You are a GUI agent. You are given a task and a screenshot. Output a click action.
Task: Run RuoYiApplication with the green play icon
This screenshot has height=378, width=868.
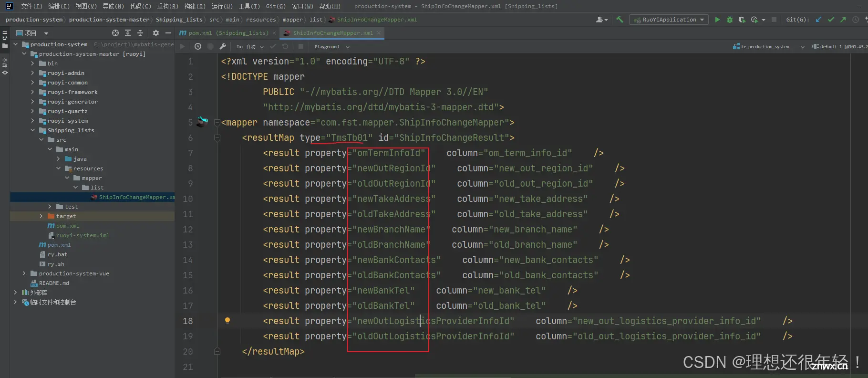point(717,20)
